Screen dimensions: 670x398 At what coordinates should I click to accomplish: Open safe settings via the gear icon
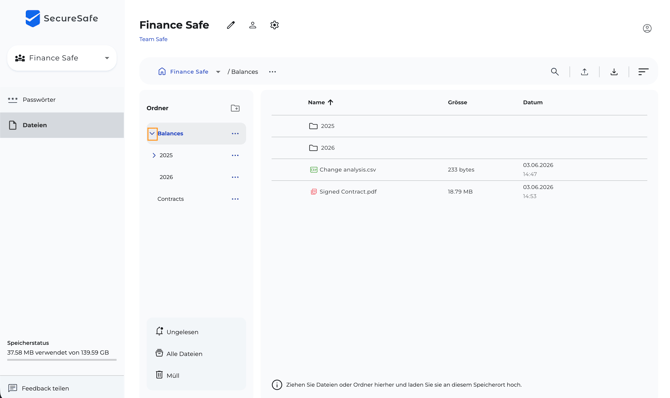pos(274,25)
